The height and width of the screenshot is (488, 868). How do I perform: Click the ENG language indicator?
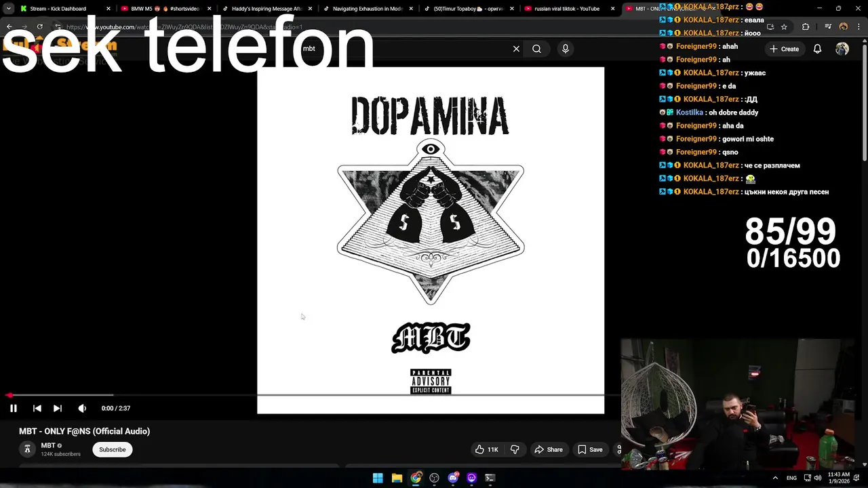tap(791, 478)
